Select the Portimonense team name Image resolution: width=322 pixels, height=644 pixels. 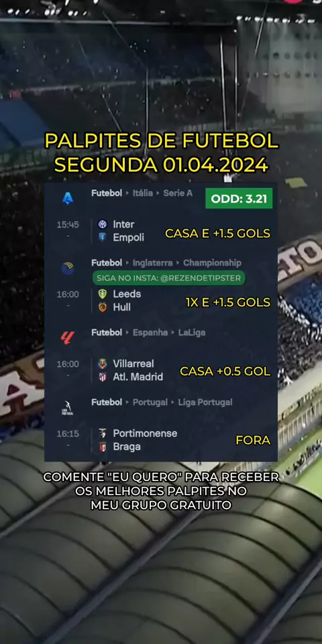[145, 433]
